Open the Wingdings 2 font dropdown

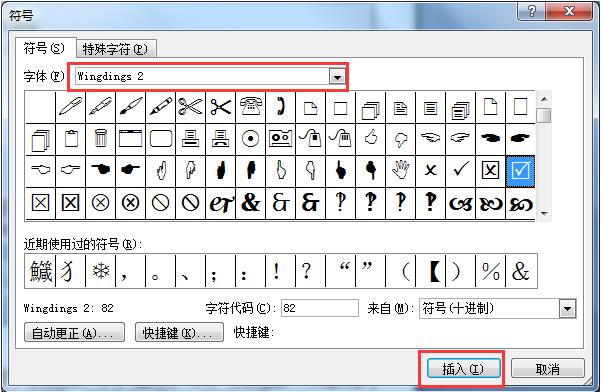[337, 77]
